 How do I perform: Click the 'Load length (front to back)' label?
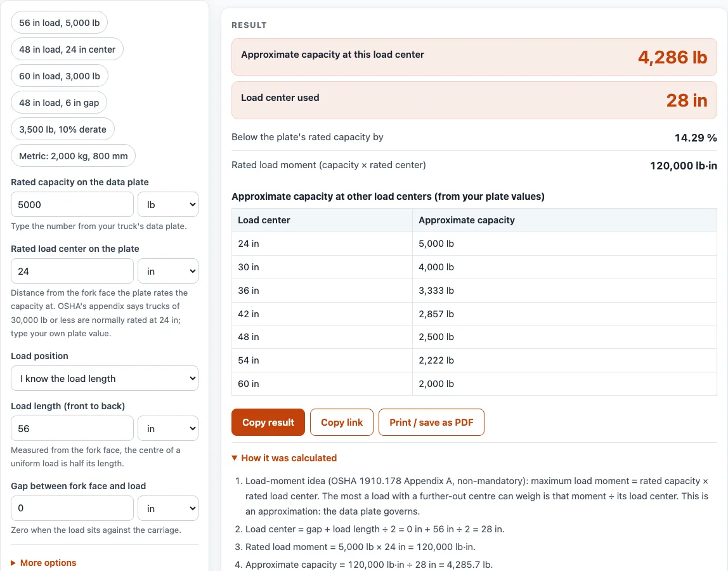(68, 406)
